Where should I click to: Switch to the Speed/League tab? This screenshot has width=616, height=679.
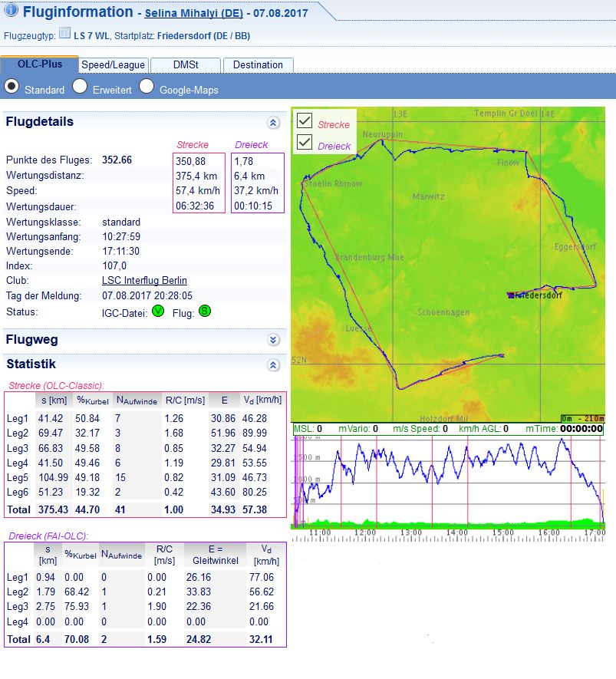113,65
